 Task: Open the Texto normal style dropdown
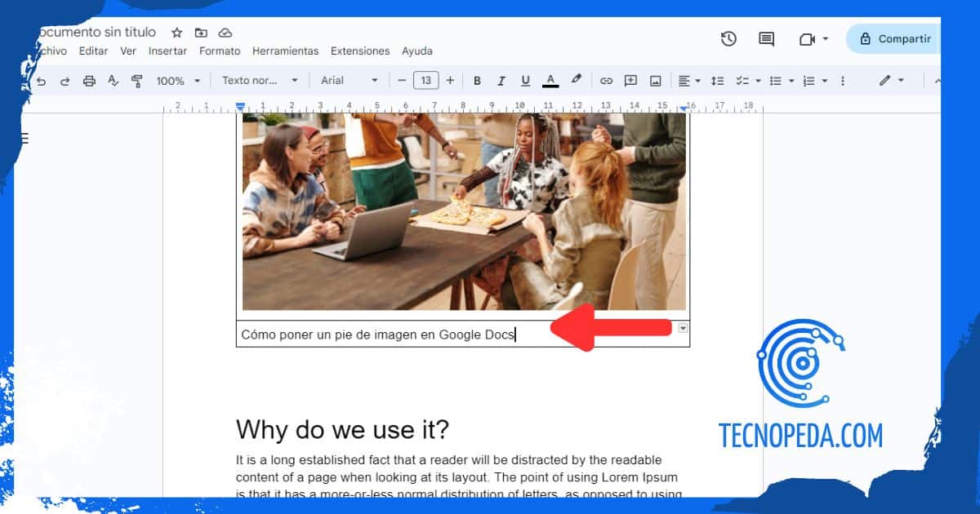coord(261,81)
